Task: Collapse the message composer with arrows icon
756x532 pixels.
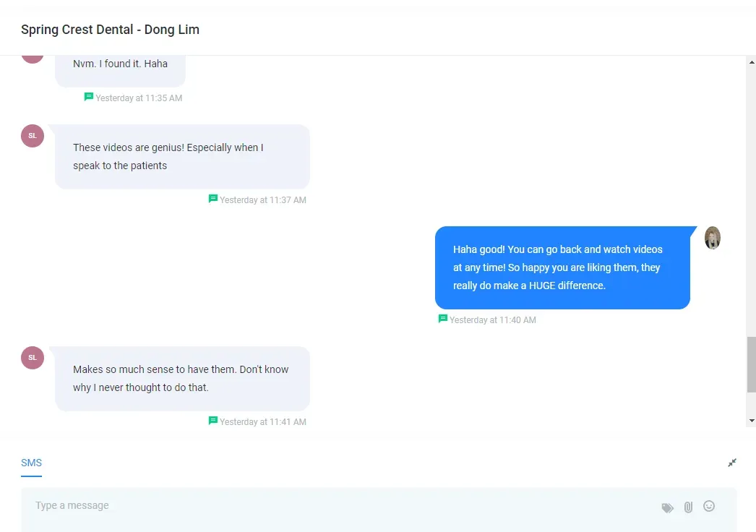Action: (732, 463)
